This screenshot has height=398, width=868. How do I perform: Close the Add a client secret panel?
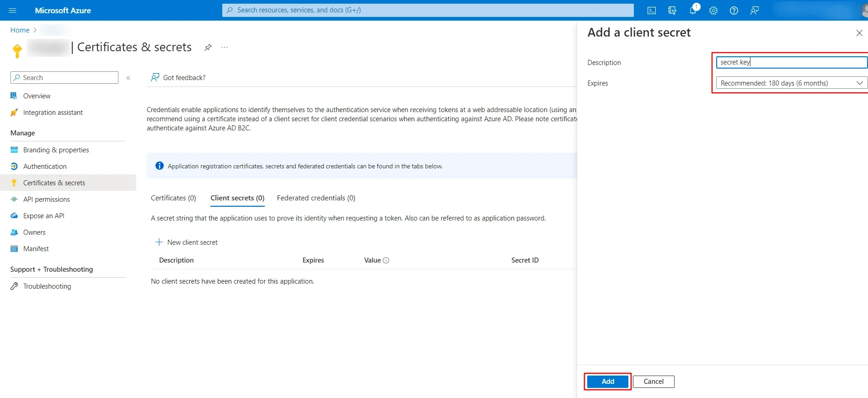point(859,33)
